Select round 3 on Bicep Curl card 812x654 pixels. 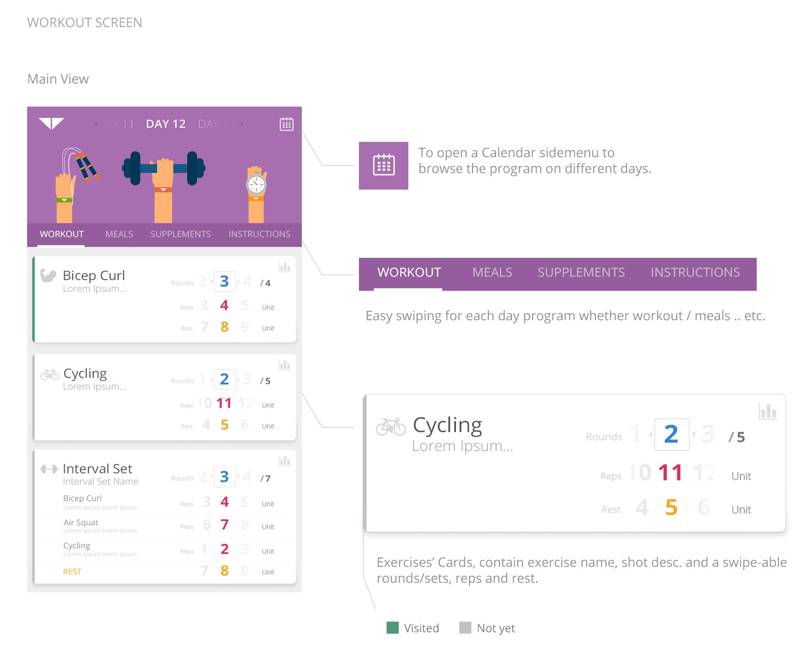click(x=225, y=281)
